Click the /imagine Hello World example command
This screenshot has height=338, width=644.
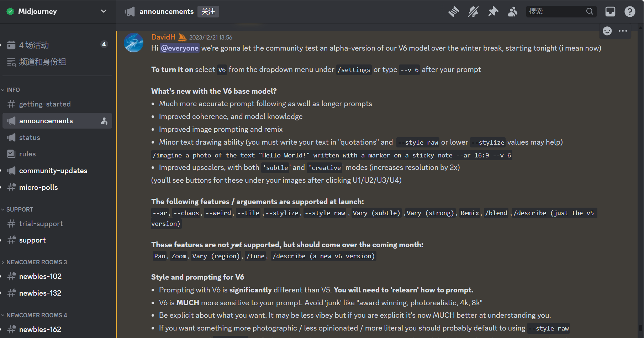click(x=332, y=155)
